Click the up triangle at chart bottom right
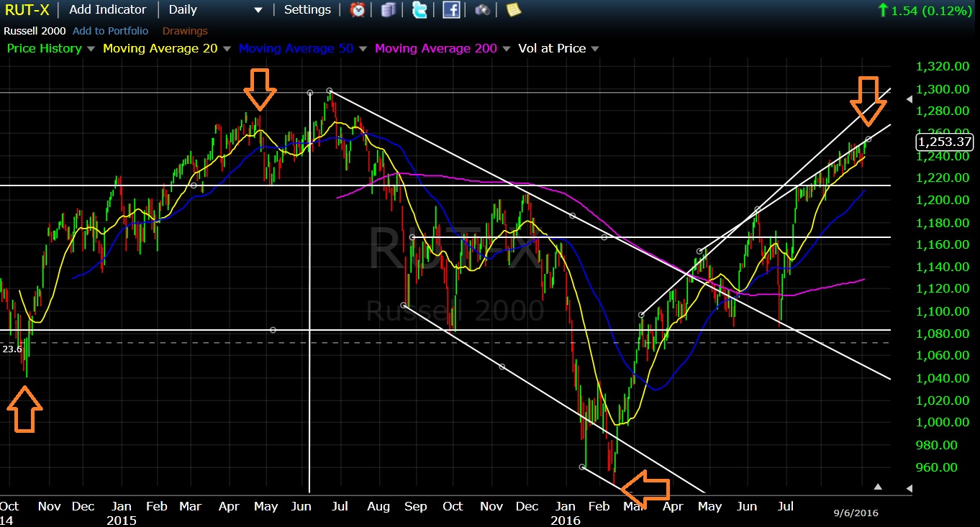This screenshot has height=527, width=980. (x=878, y=487)
